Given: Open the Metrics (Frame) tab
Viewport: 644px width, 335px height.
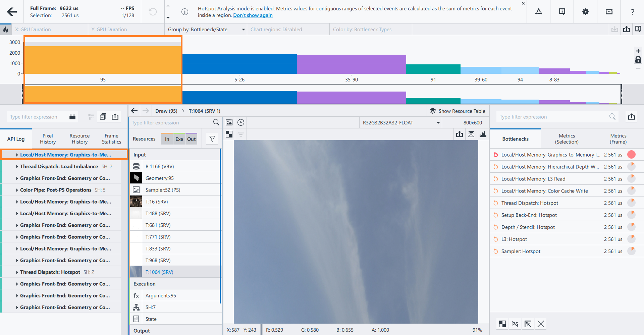Looking at the screenshot, I should tap(618, 139).
